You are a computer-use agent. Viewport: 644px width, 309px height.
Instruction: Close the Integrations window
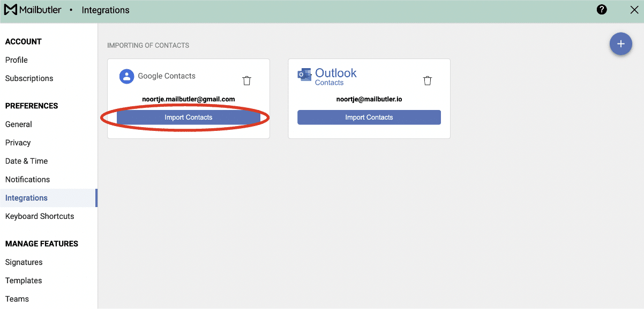(x=634, y=10)
